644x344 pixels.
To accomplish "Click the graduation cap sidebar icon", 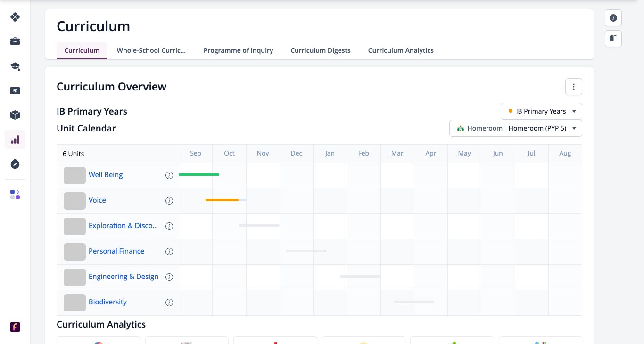I will (x=15, y=66).
